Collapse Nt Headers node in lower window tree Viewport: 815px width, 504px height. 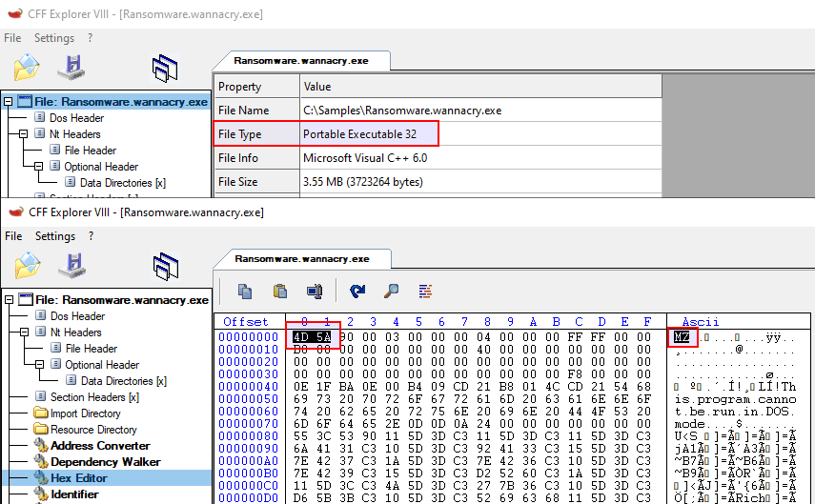[24, 333]
